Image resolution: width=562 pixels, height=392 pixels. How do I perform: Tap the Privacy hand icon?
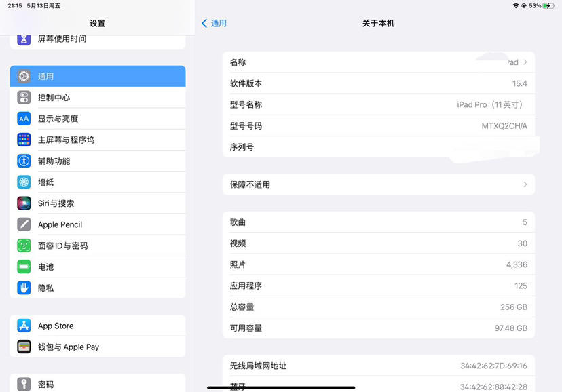pos(24,288)
